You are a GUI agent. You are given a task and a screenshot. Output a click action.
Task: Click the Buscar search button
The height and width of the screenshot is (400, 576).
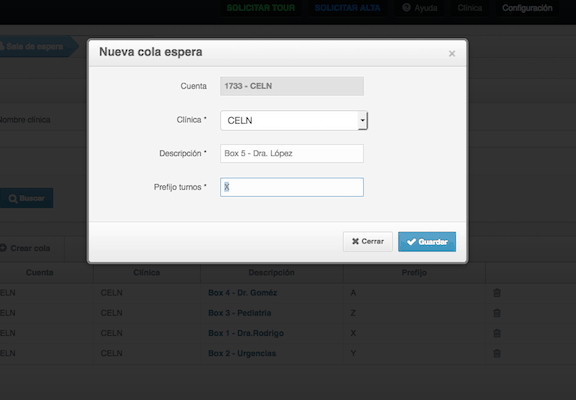(x=26, y=198)
